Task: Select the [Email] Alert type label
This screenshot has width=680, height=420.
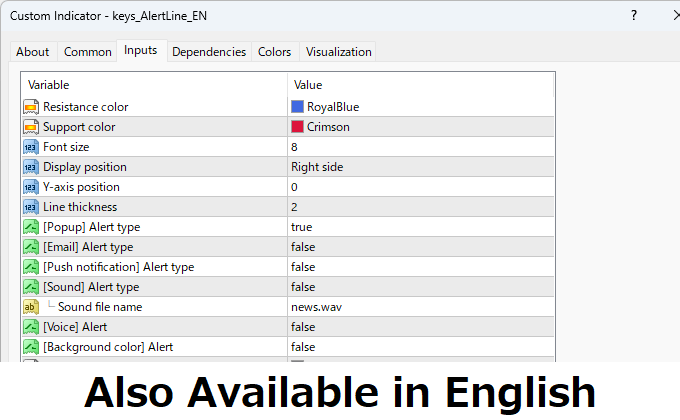Action: 88,247
